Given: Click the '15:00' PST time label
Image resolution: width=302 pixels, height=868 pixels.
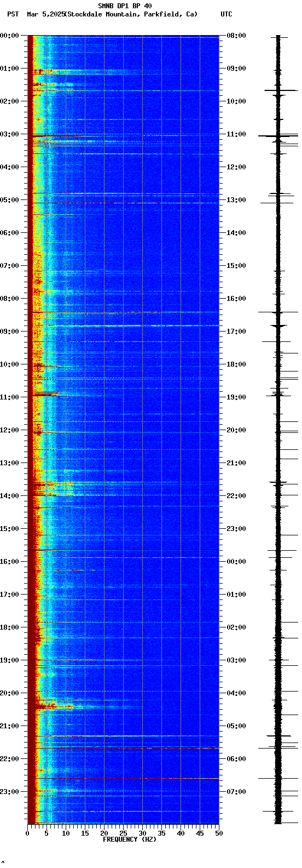Looking at the screenshot, I should pyautogui.click(x=10, y=529).
